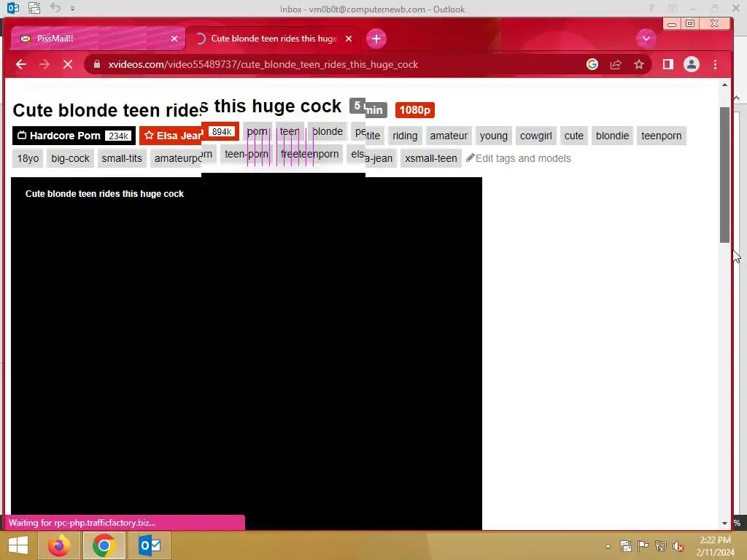Image resolution: width=747 pixels, height=560 pixels.
Task: Click the Google icon in the address bar
Action: (592, 64)
